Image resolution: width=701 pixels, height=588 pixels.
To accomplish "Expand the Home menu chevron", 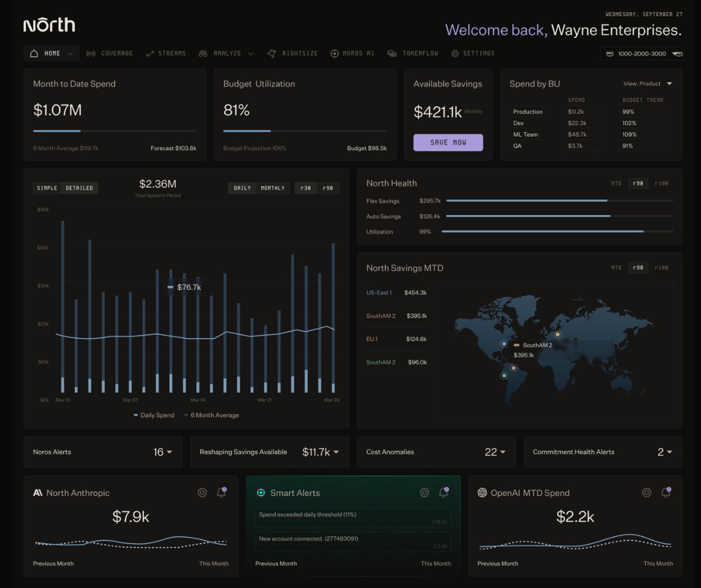I will pyautogui.click(x=70, y=53).
